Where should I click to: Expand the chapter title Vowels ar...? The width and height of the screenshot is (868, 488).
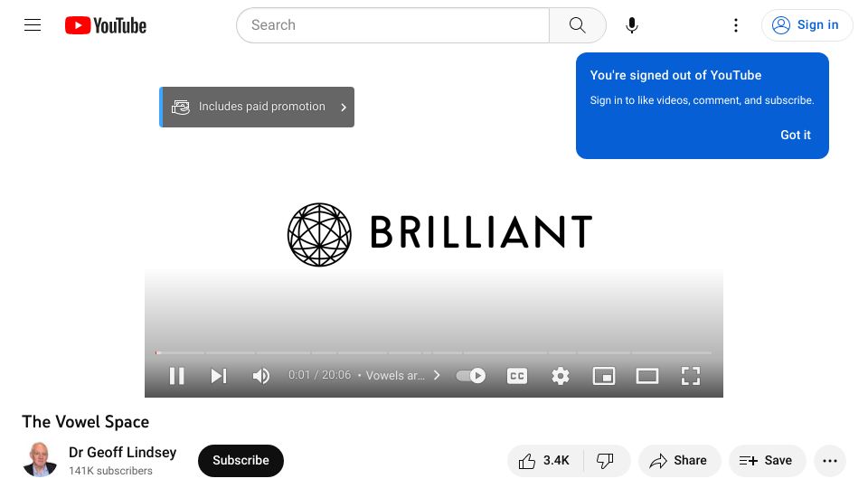[x=403, y=376]
